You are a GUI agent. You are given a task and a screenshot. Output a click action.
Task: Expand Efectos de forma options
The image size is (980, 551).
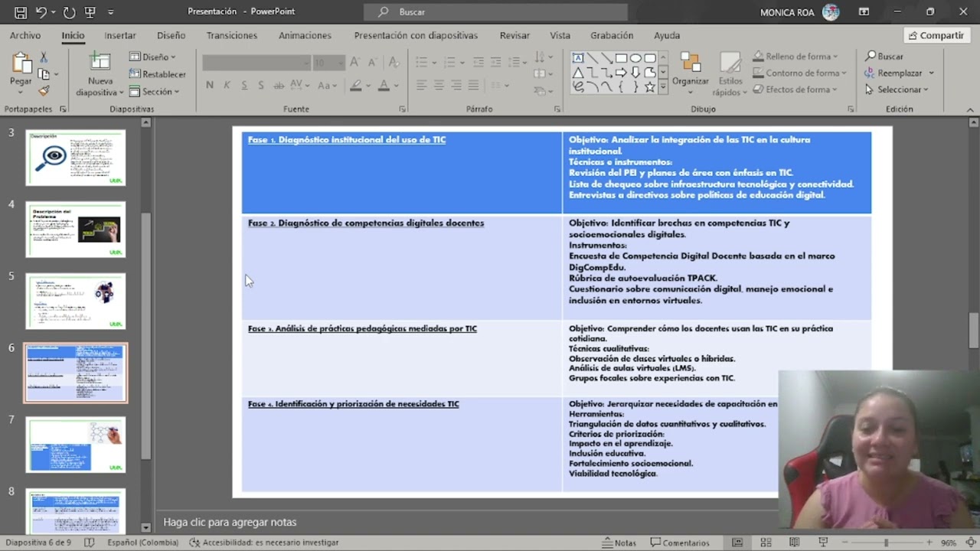click(795, 90)
